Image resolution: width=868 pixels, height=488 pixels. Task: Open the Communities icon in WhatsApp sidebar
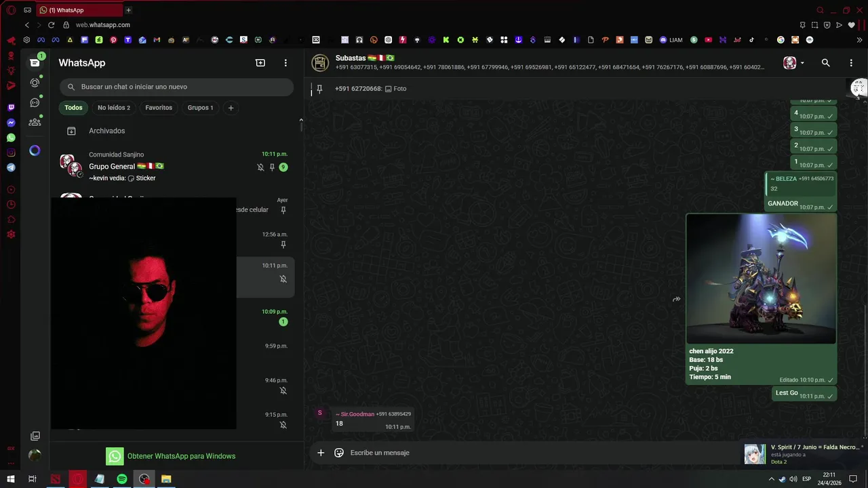coord(35,123)
